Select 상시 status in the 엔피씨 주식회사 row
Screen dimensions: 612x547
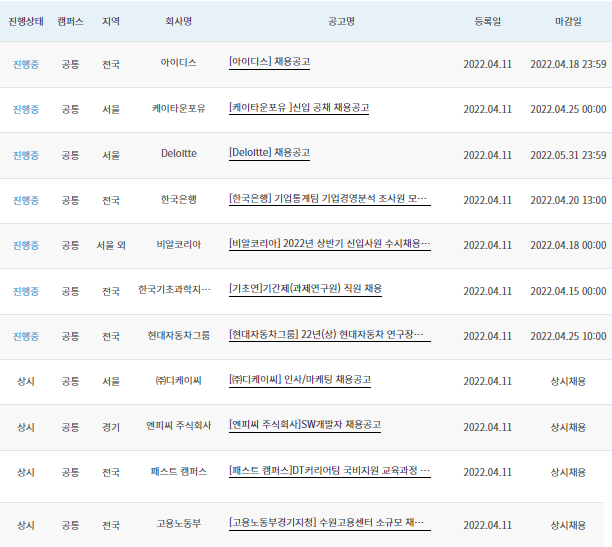click(26, 427)
